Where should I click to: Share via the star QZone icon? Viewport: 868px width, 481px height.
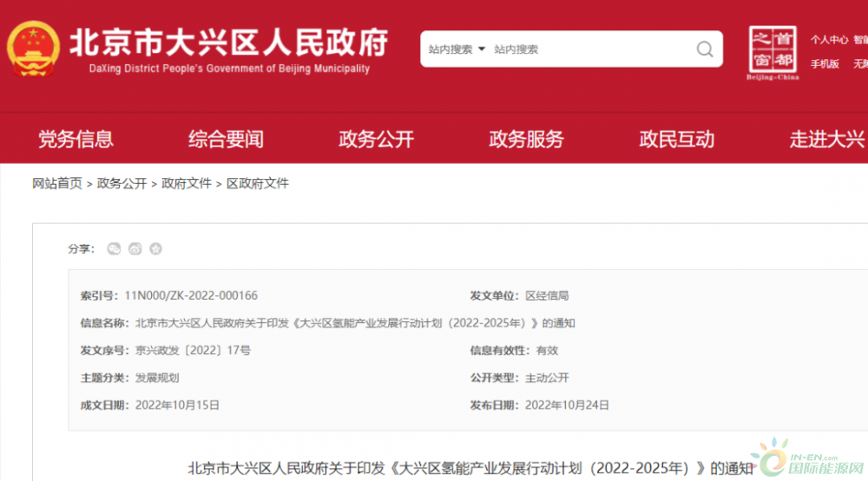[155, 249]
